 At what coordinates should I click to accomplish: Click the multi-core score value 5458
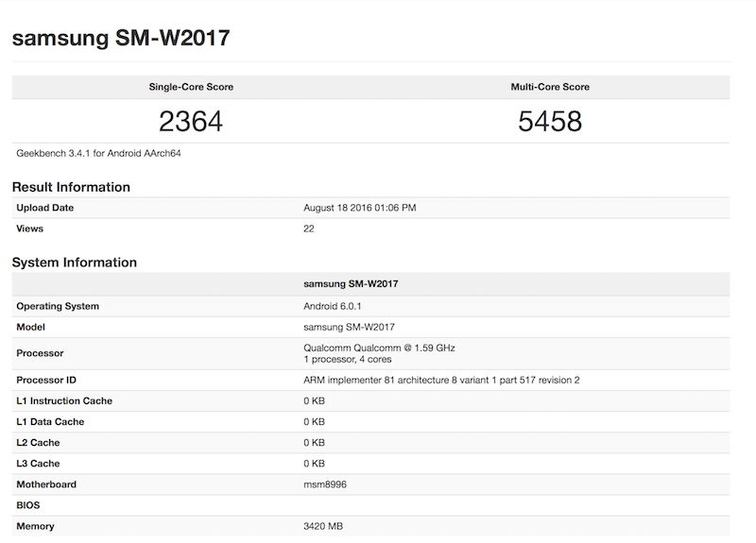(550, 121)
